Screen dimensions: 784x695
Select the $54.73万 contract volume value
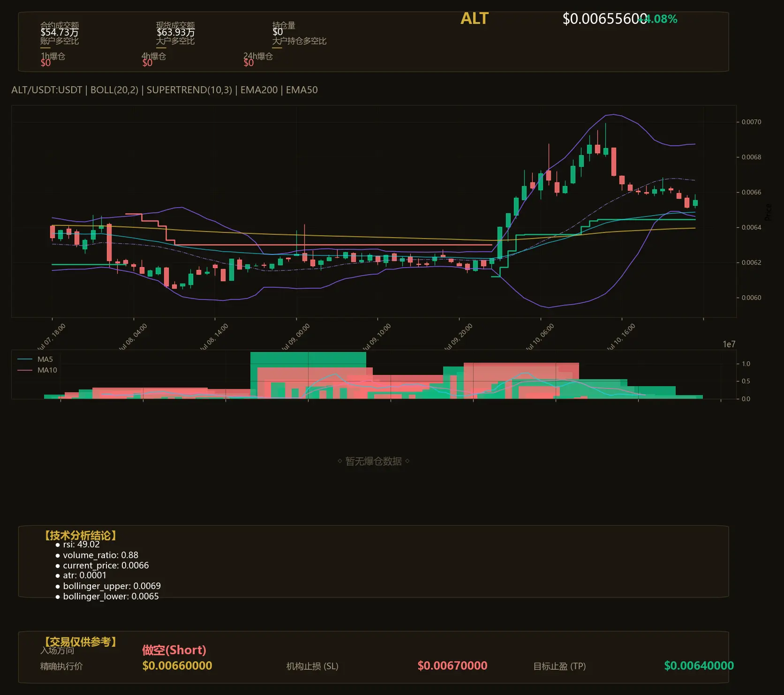59,32
